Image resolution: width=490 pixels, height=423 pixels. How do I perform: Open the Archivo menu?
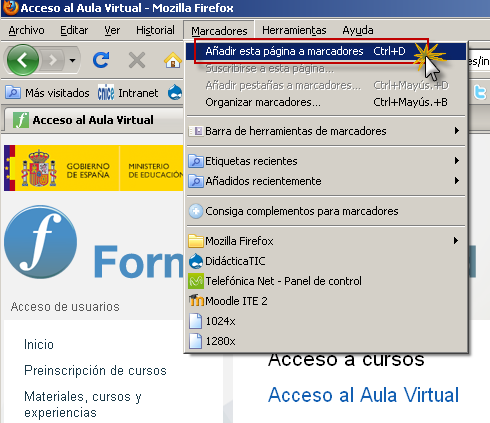(x=26, y=30)
